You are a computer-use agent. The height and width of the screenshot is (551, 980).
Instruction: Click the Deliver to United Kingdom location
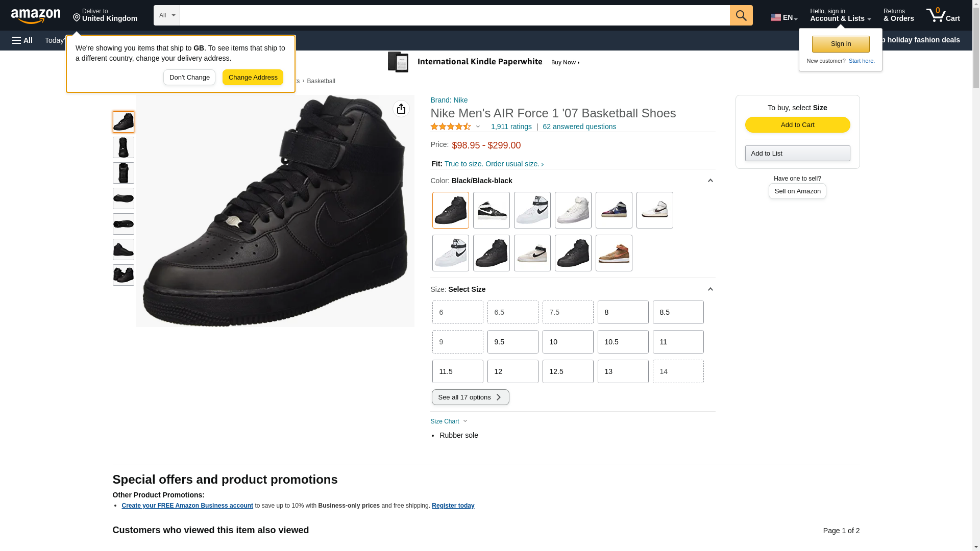(105, 15)
